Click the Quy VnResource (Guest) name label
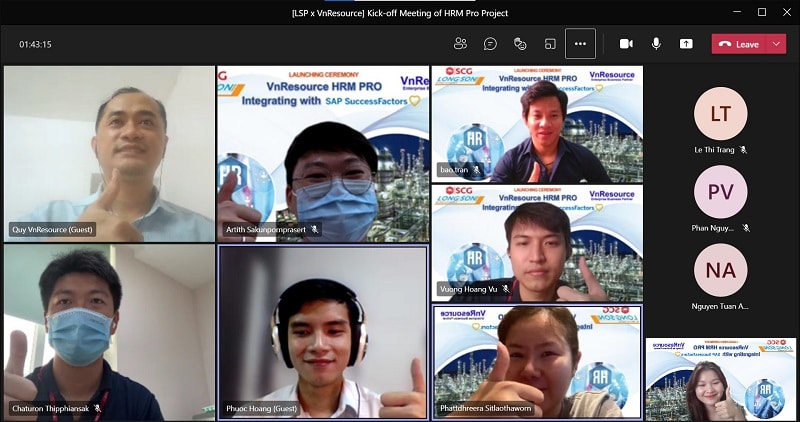 click(53, 230)
